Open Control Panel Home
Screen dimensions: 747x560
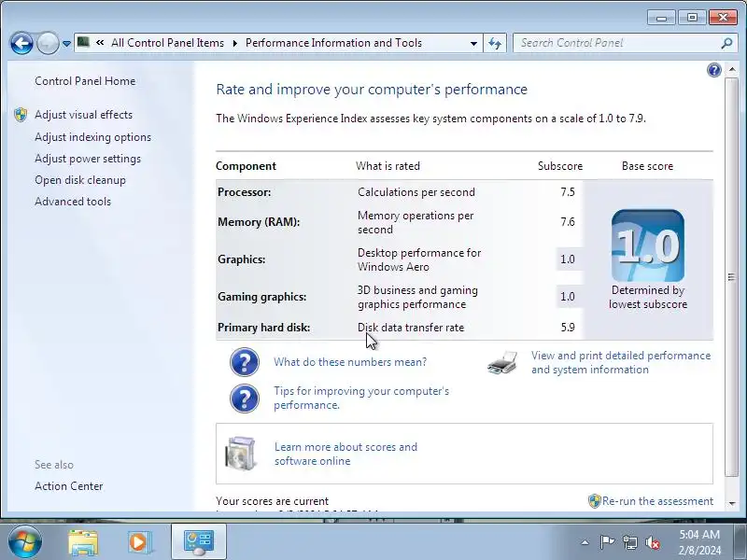(85, 81)
